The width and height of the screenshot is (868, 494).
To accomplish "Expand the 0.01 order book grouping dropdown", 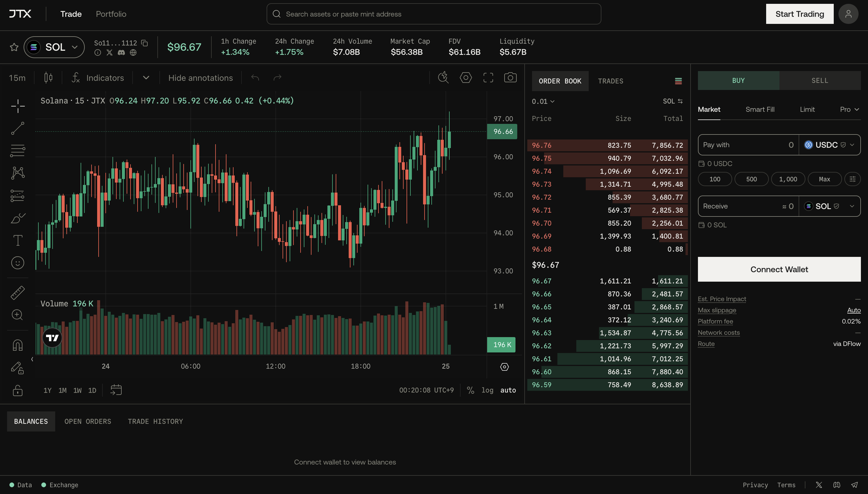I will (543, 101).
